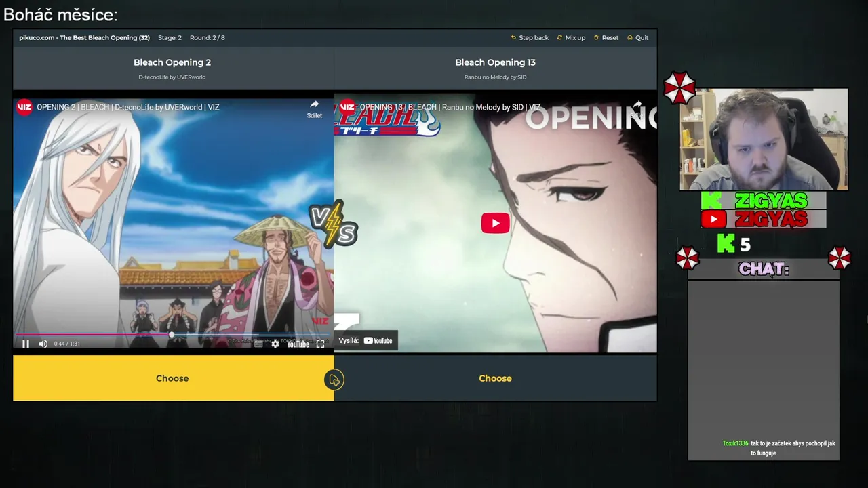
Task: Click the Sdílet share icon on left video
Action: (314, 108)
